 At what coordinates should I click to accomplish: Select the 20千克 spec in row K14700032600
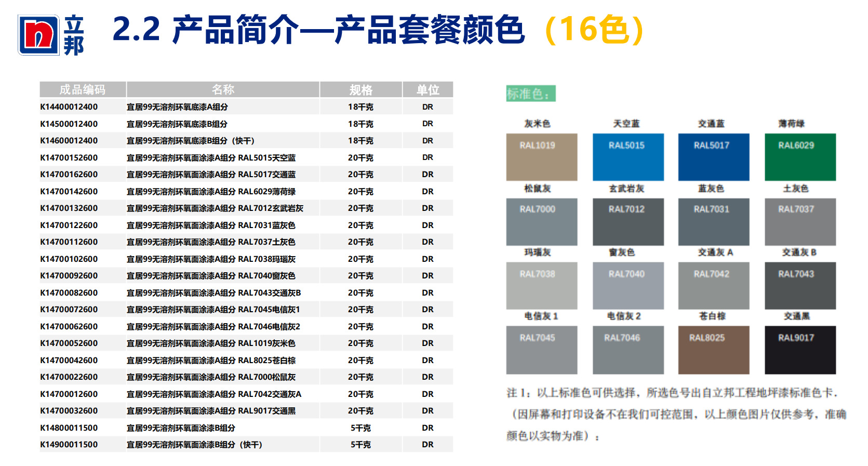[361, 411]
